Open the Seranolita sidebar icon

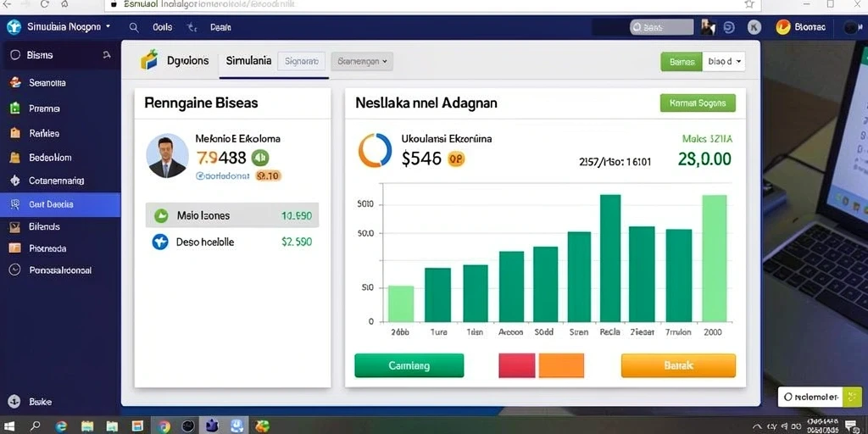point(15,82)
